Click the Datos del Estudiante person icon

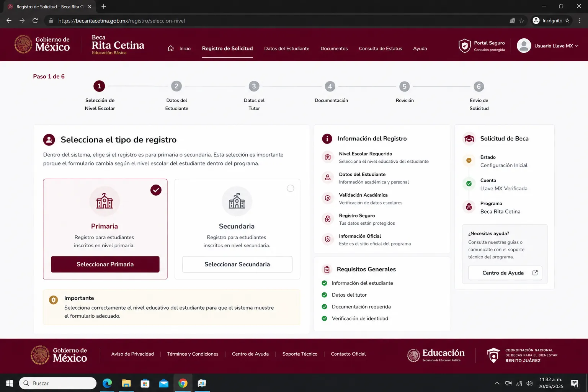328,178
